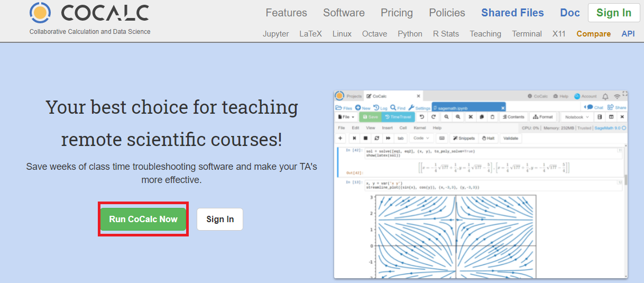Screen dimensions: 644x283
Task: Open the X11 sub-navigation link
Action: tap(559, 34)
